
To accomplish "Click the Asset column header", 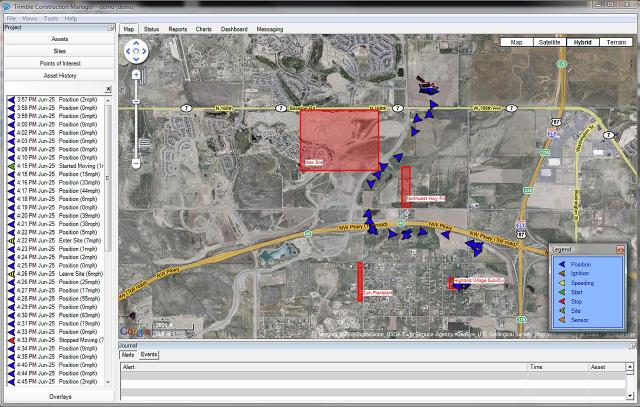I will pyautogui.click(x=607, y=367).
